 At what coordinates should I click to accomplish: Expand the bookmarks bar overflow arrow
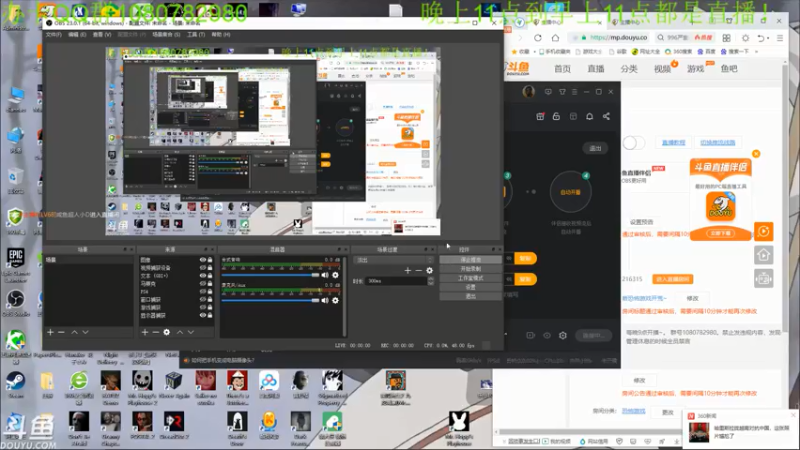[756, 52]
